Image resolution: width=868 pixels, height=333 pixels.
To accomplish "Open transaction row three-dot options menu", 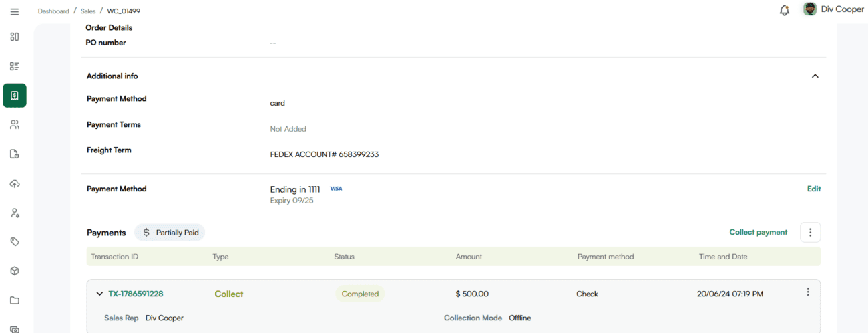I will pyautogui.click(x=808, y=292).
